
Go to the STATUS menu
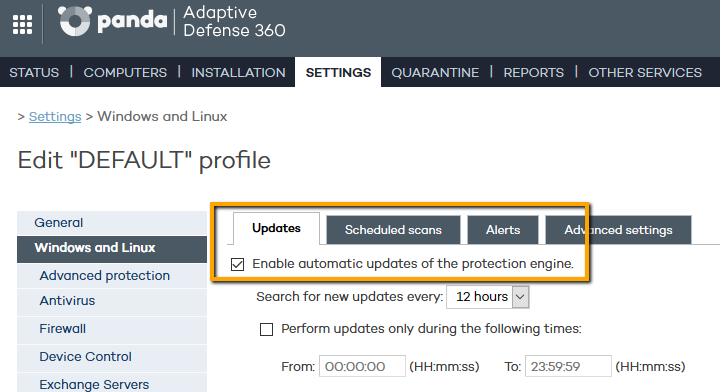click(34, 73)
